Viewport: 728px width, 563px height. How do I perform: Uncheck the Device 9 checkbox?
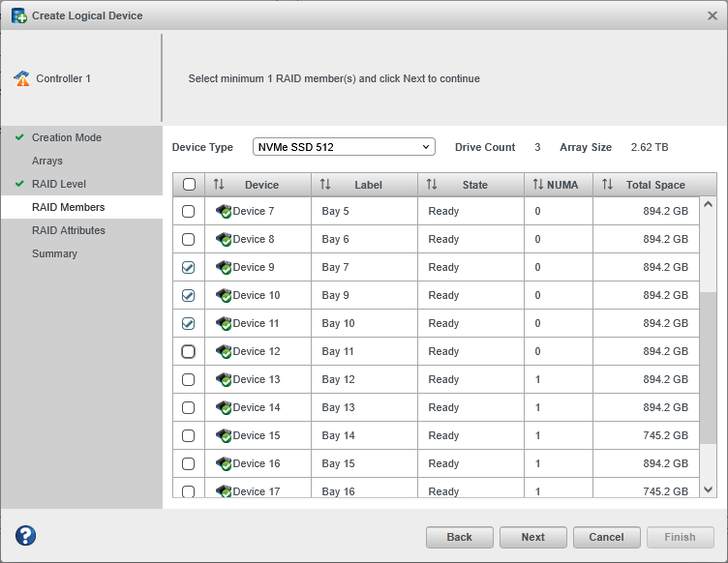click(x=189, y=268)
